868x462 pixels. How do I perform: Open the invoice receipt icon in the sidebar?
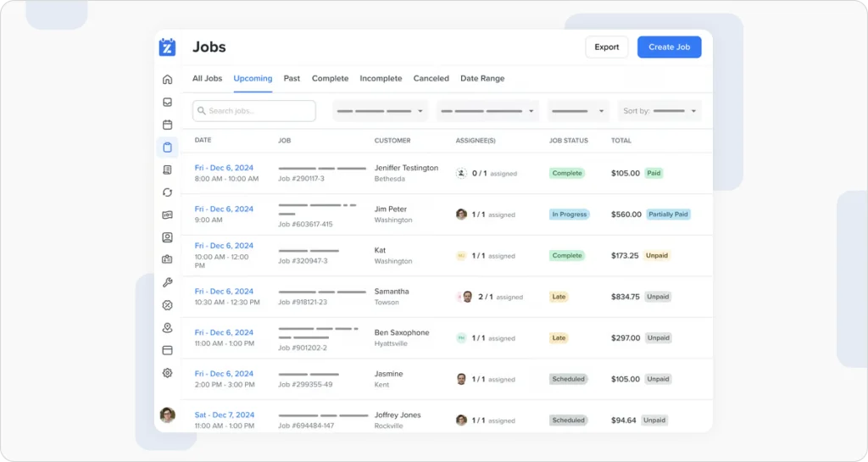tap(167, 170)
